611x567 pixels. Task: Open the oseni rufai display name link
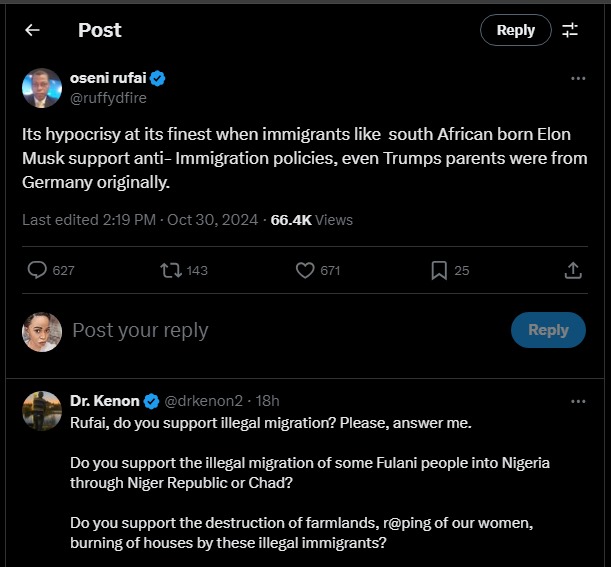pos(108,78)
